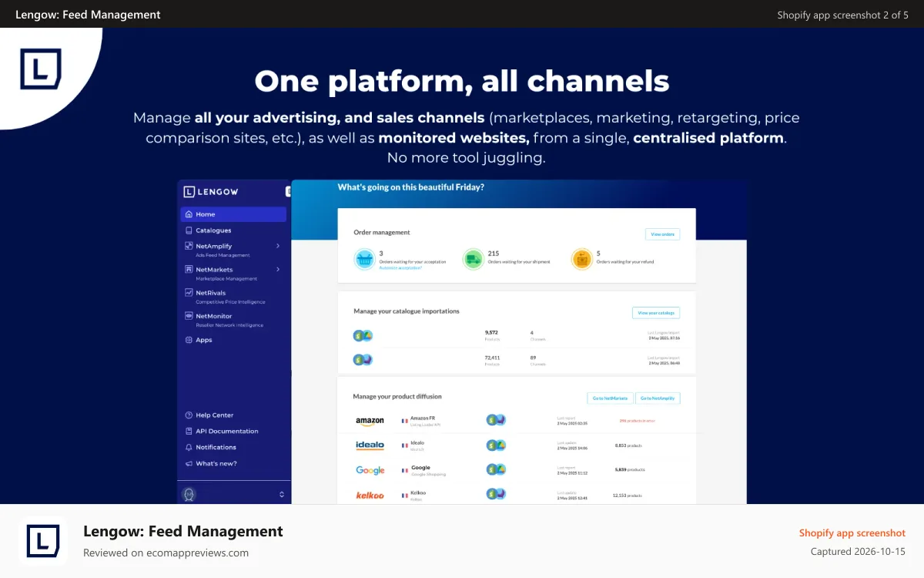The width and height of the screenshot is (924, 578).
Task: Click 'Manage your product diffusion' heading
Action: [397, 396]
